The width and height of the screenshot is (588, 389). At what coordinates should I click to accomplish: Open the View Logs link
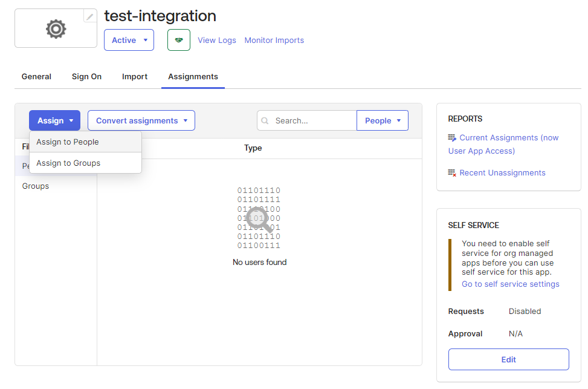point(216,41)
